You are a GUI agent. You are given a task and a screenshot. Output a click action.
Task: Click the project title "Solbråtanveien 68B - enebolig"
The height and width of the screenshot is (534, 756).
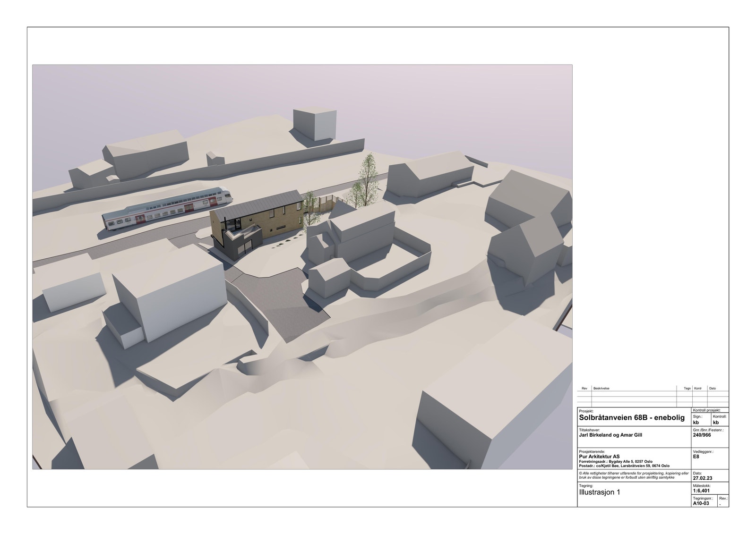[631, 418]
